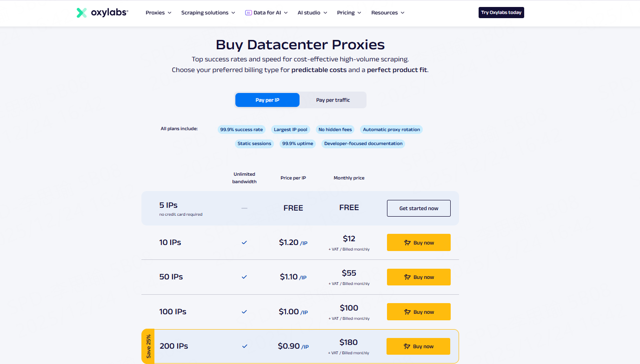Image resolution: width=640 pixels, height=364 pixels.
Task: Click cart icon in 100 IPs Buy now
Action: click(x=407, y=312)
